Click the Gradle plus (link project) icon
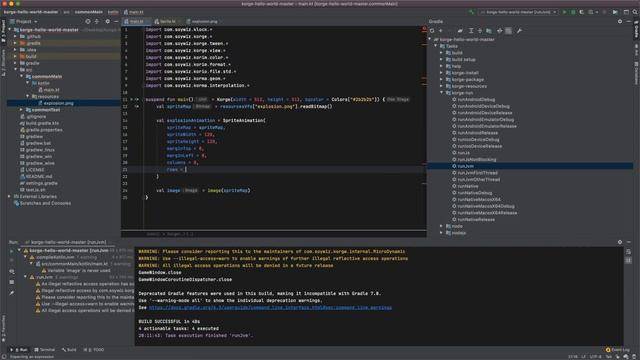640x360 pixels. [x=441, y=31]
